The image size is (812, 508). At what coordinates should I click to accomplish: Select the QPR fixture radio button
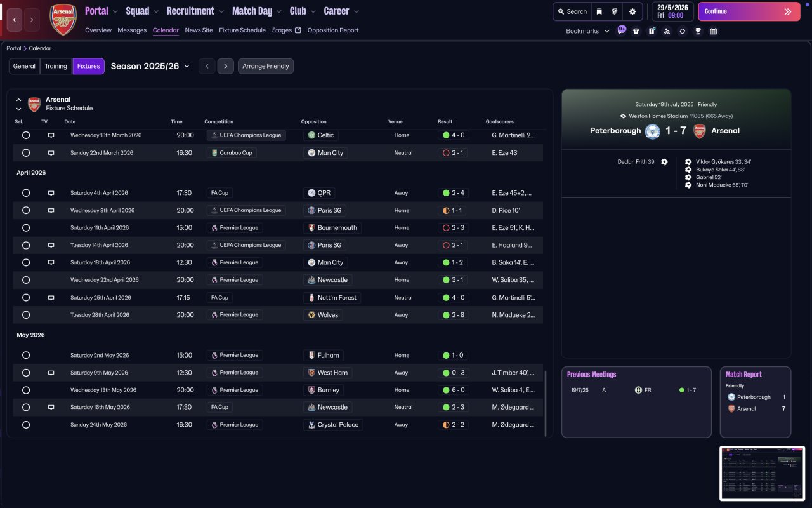click(26, 193)
